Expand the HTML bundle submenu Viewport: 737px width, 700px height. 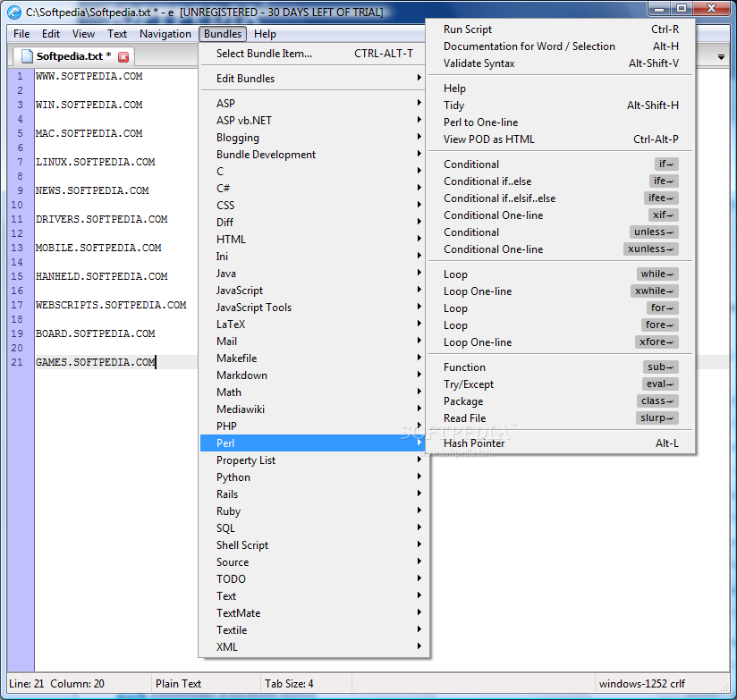point(314,239)
